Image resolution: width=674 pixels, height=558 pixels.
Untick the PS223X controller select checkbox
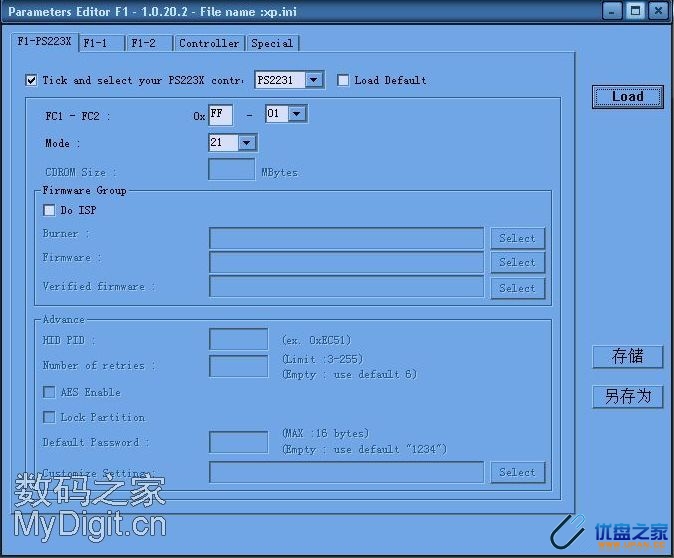[x=32, y=80]
